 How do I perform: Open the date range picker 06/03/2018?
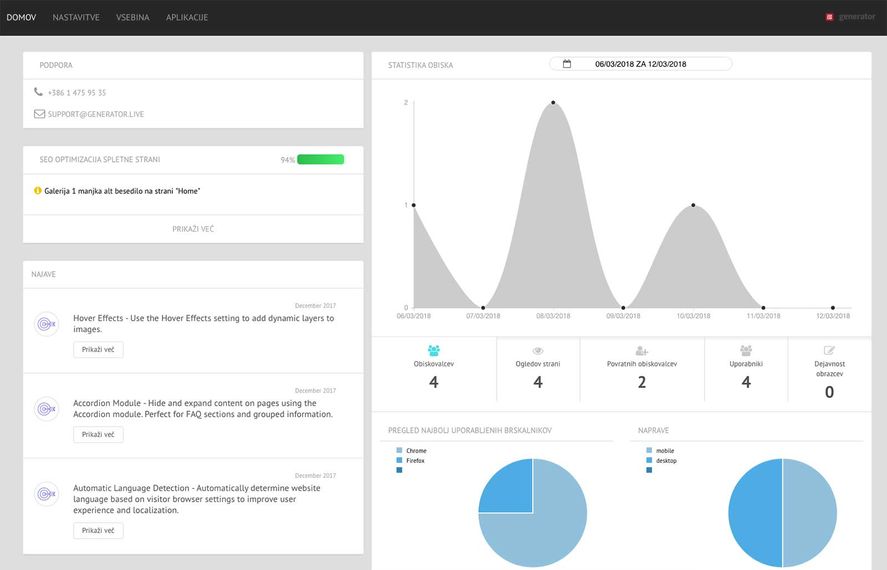click(x=640, y=64)
